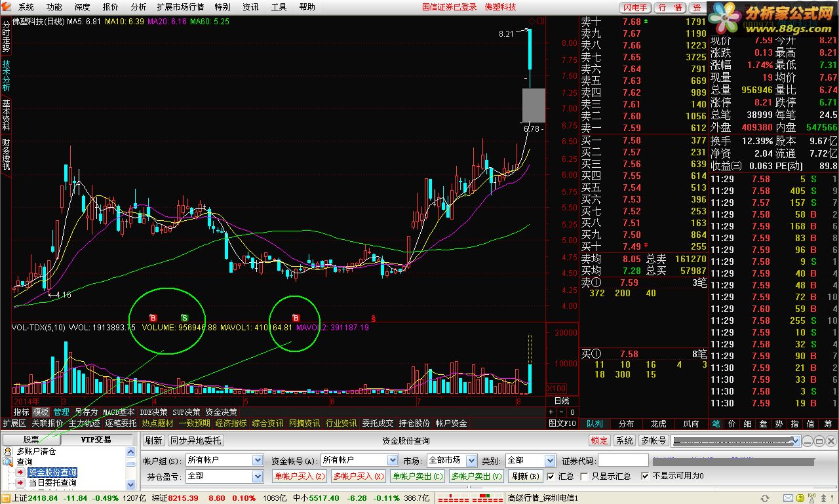Open the 功能 menu
Viewport: 839px width, 504px height.
54,7
